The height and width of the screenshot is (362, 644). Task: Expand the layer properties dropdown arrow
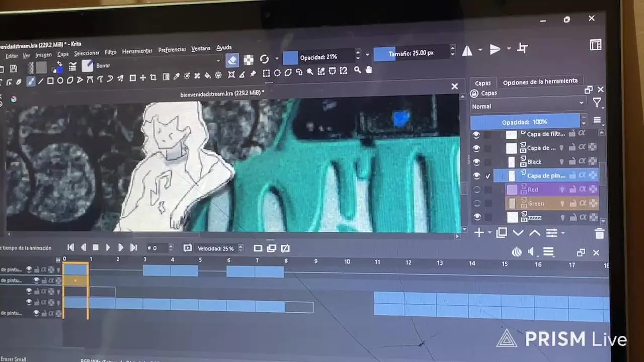[562, 233]
